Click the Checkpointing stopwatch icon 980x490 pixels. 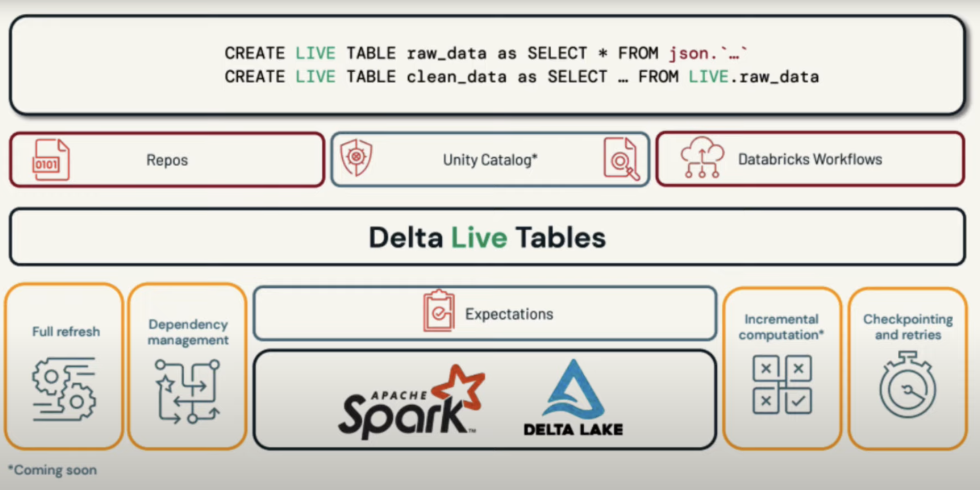tap(908, 385)
